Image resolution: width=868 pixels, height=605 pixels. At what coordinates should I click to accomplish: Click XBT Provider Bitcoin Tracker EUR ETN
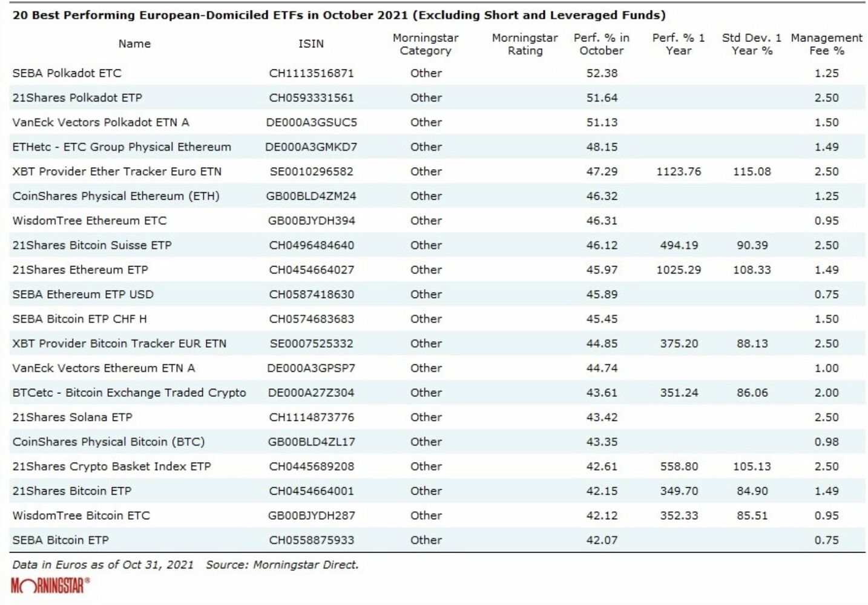click(x=119, y=344)
